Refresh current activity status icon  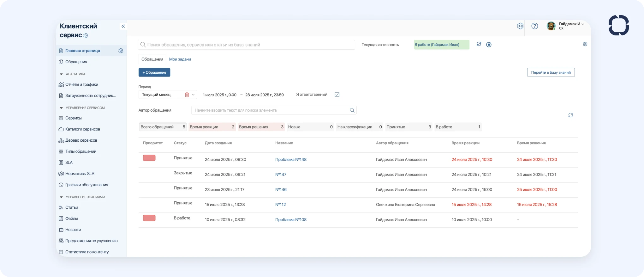[479, 44]
